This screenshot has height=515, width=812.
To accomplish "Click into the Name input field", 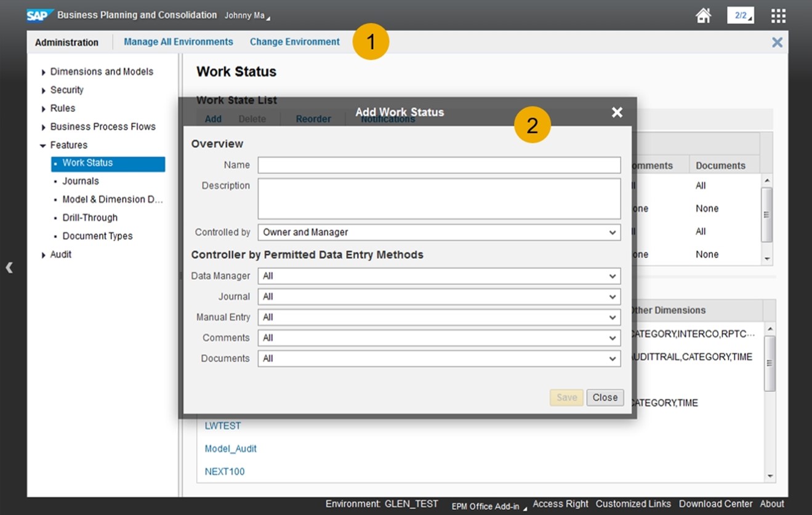I will [x=439, y=165].
